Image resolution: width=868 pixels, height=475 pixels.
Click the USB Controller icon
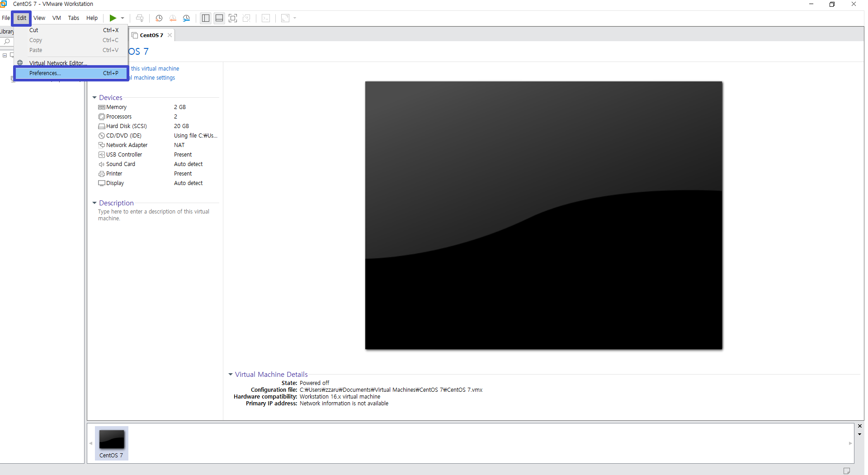(102, 155)
